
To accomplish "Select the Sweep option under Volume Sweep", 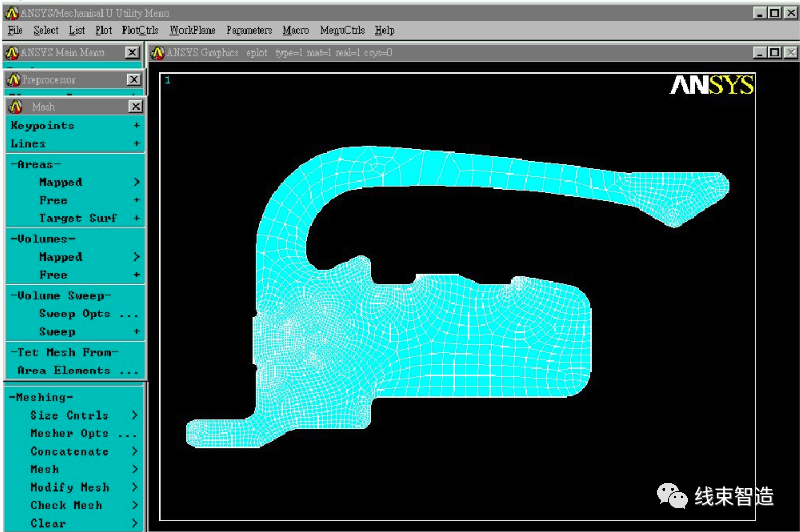I will coord(75,332).
